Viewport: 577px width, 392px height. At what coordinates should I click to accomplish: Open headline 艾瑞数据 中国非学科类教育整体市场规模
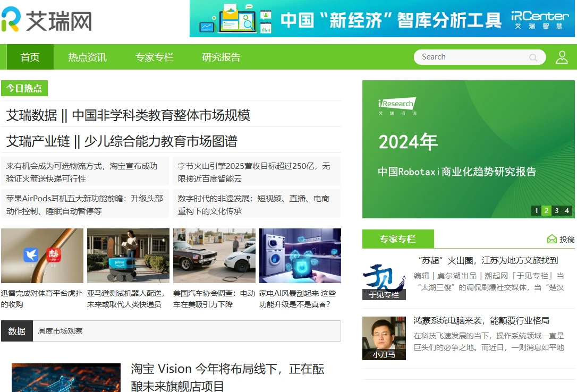128,115
